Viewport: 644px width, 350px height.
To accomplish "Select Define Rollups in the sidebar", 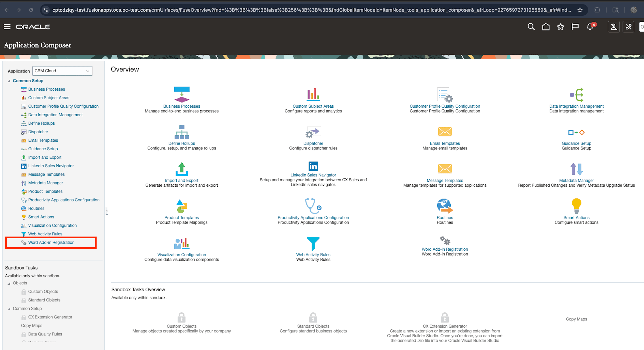I will point(41,123).
